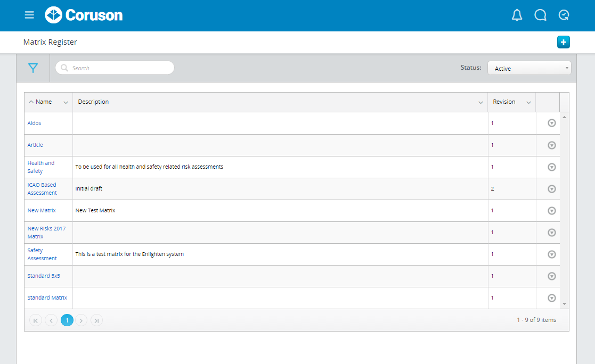This screenshot has height=364, width=595.
Task: Click the Enlighten system test matrix description
Action: coord(129,254)
